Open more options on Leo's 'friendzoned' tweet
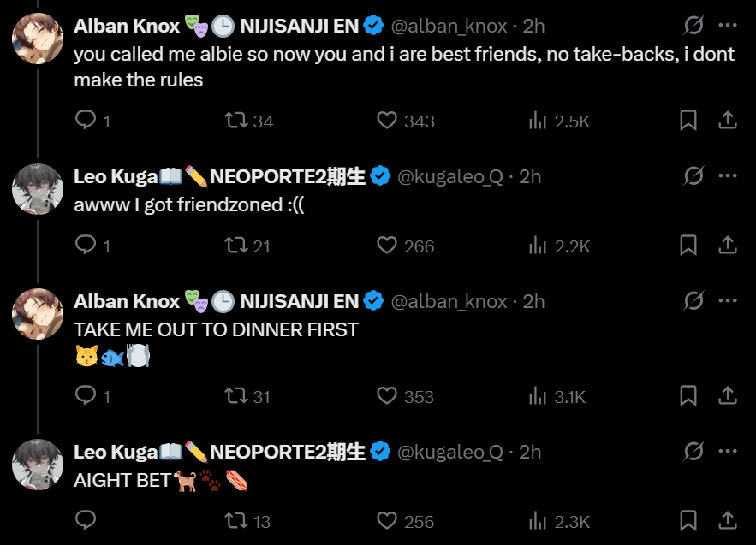The height and width of the screenshot is (545, 756). tap(728, 176)
